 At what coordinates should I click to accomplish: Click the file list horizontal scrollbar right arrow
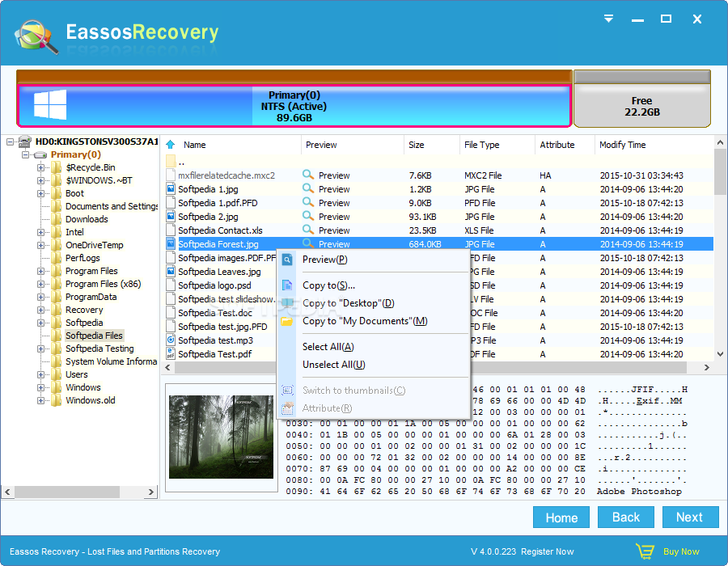[x=707, y=367]
